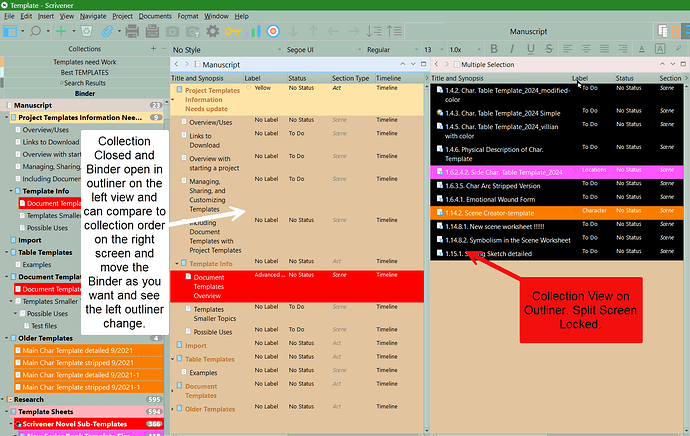Screen dimensions: 690x436
Task: Collapse the Template Info folder in binder
Action: click(9, 190)
